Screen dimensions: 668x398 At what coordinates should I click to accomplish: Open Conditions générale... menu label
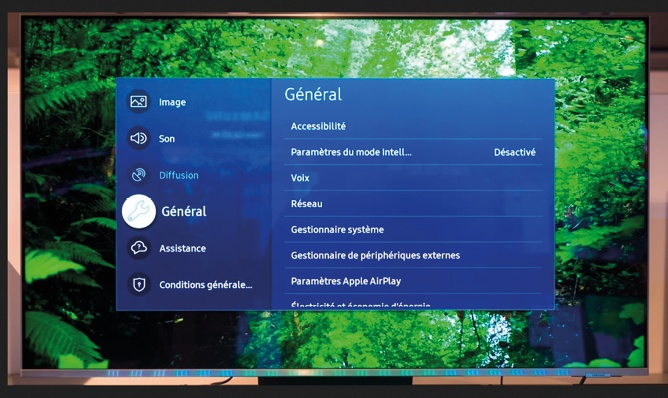(x=206, y=285)
